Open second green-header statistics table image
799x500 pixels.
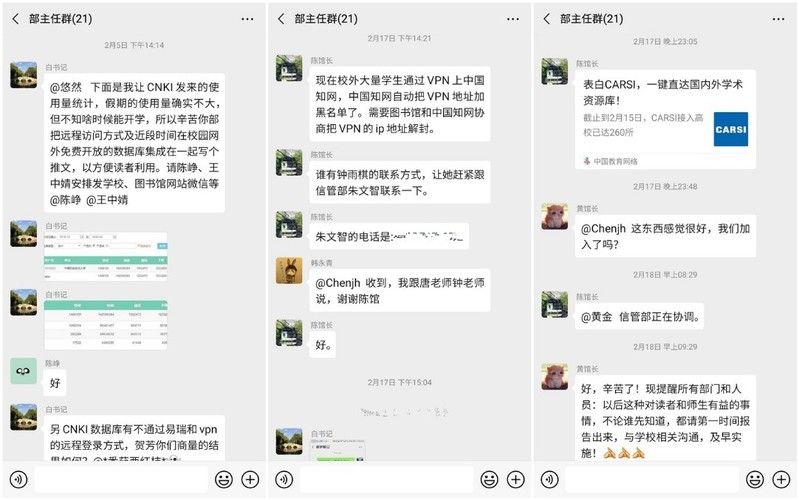(x=105, y=325)
